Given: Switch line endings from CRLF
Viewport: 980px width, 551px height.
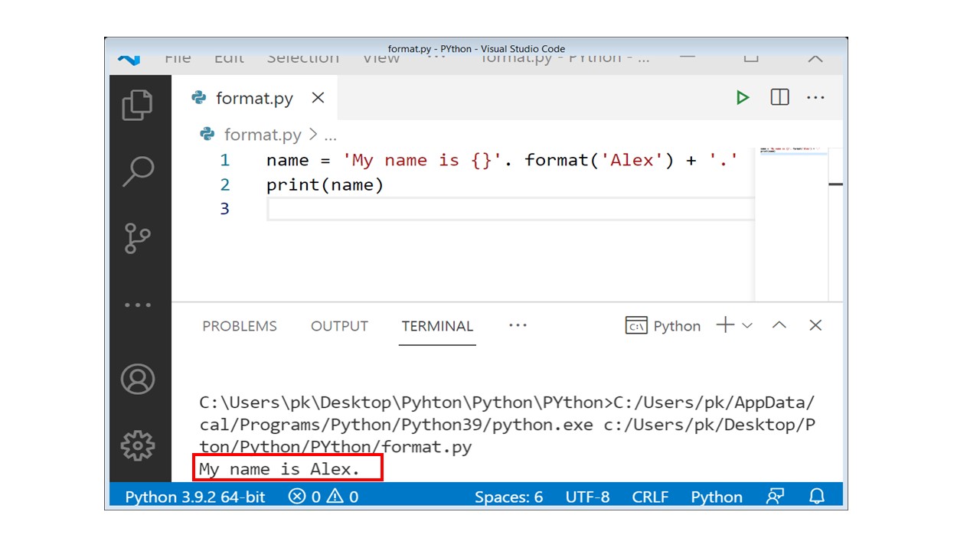Looking at the screenshot, I should click(x=650, y=497).
